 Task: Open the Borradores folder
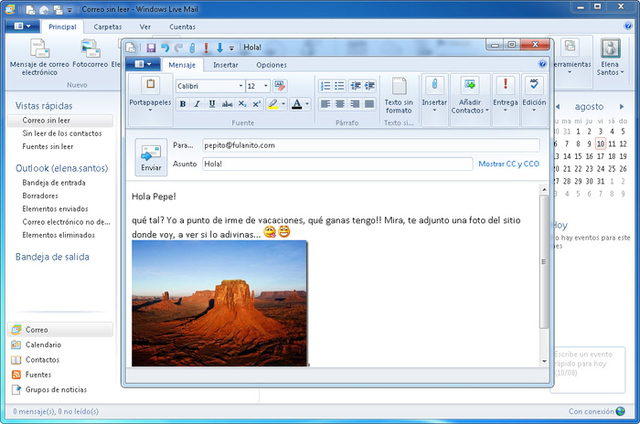coord(40,196)
